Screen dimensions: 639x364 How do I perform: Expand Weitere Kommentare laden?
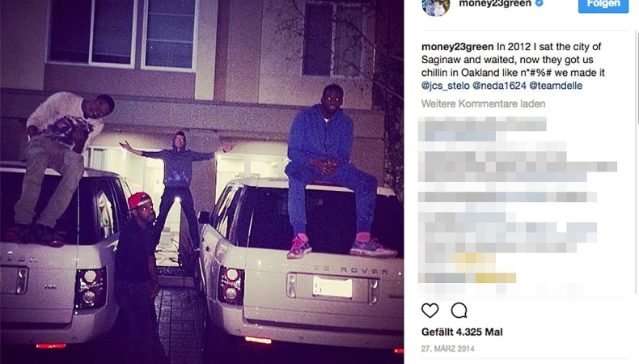(x=484, y=104)
